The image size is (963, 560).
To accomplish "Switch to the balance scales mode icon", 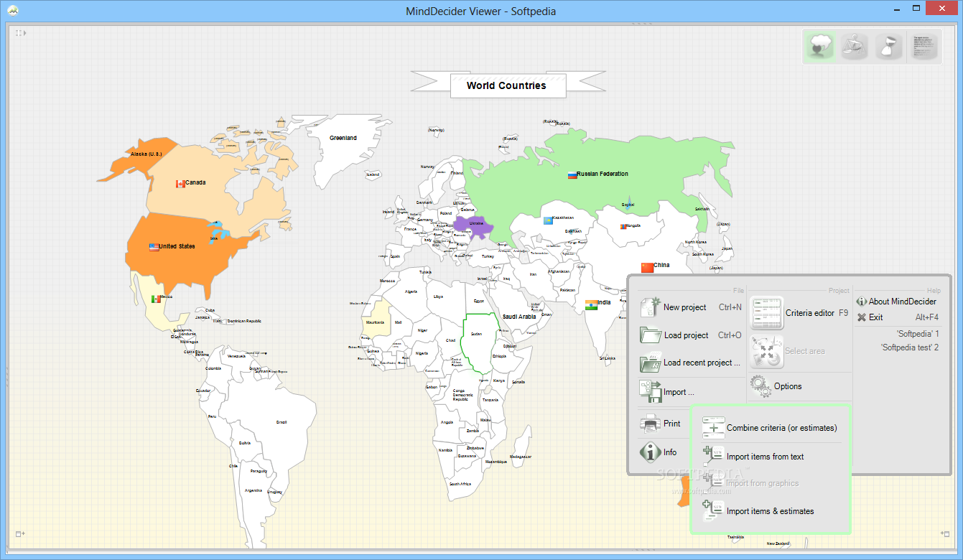I will click(855, 47).
